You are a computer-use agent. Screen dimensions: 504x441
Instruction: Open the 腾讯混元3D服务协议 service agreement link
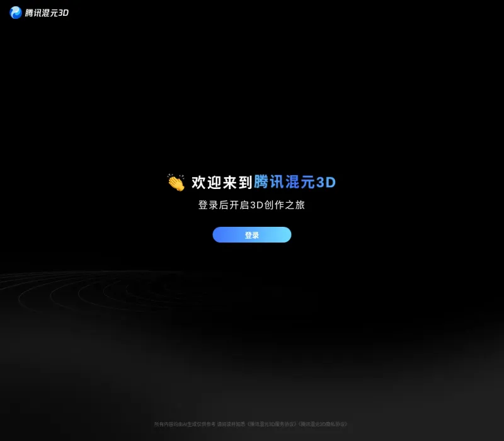point(272,424)
